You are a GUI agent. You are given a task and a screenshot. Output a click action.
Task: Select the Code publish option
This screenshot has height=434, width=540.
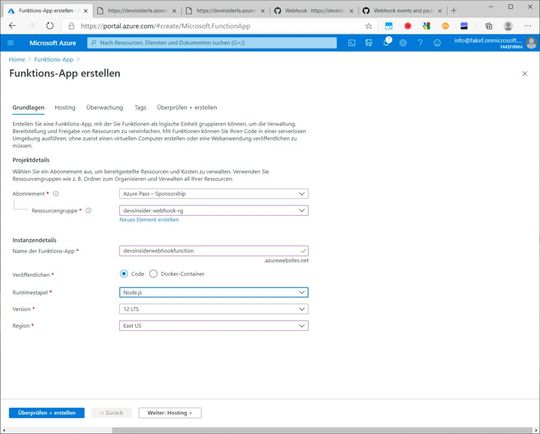(x=124, y=274)
